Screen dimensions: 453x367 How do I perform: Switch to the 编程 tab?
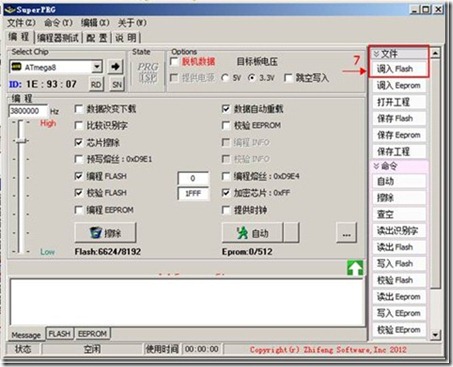click(19, 37)
